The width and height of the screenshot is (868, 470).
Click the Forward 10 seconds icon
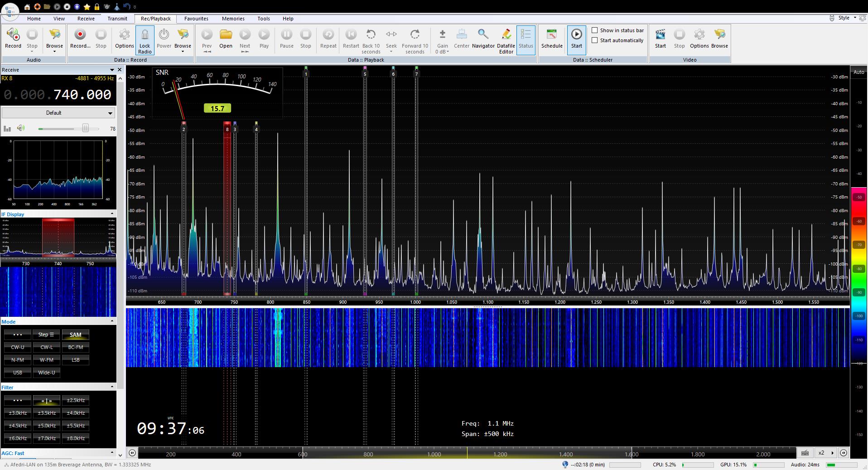[x=415, y=40]
